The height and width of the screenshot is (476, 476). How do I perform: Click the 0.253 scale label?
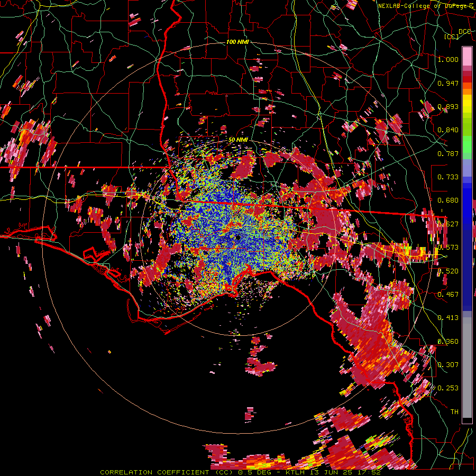click(x=448, y=388)
